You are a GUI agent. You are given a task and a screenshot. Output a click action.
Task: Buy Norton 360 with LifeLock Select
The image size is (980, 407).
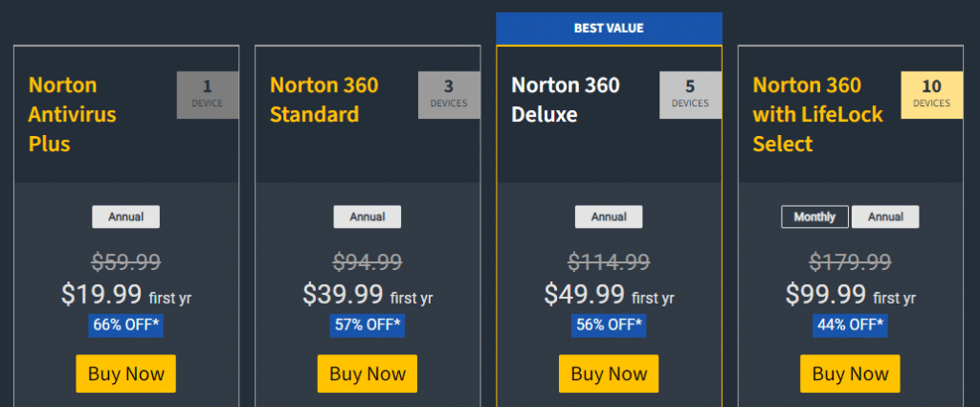pos(850,373)
